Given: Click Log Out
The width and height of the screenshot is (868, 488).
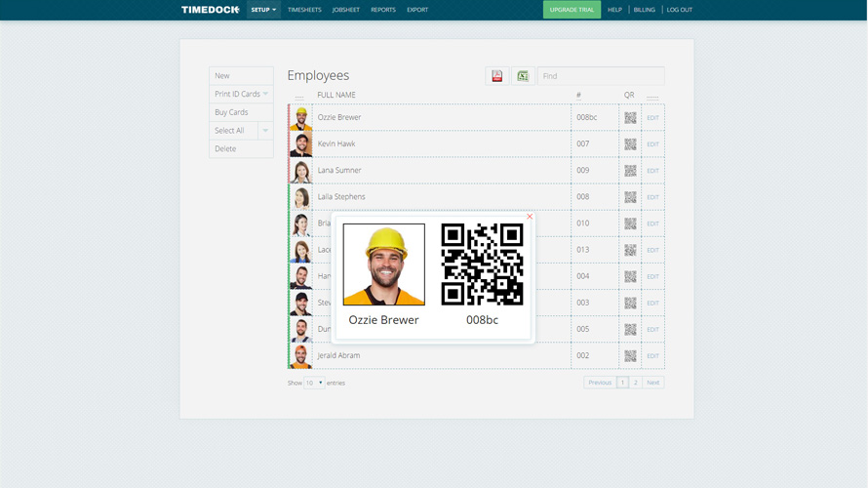Looking at the screenshot, I should (x=679, y=10).
